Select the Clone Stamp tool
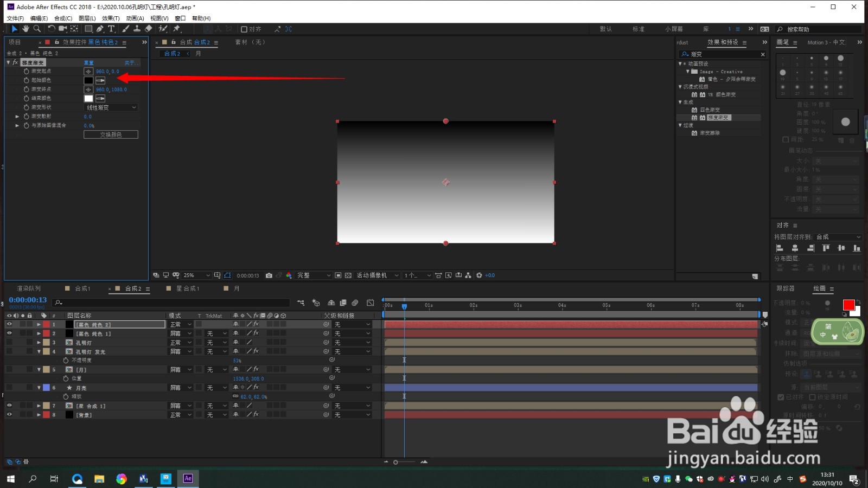This screenshot has height=488, width=868. tap(137, 29)
